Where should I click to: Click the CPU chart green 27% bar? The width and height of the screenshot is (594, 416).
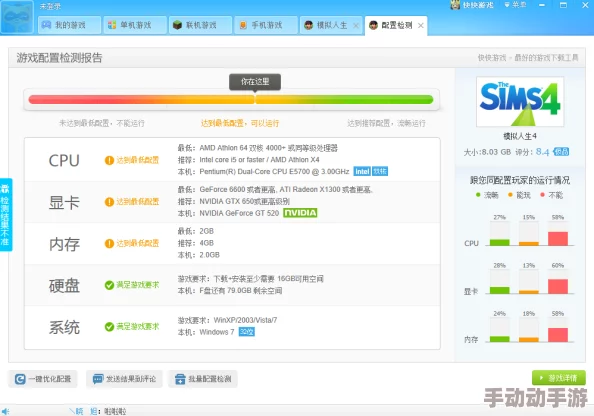pyautogui.click(x=499, y=242)
